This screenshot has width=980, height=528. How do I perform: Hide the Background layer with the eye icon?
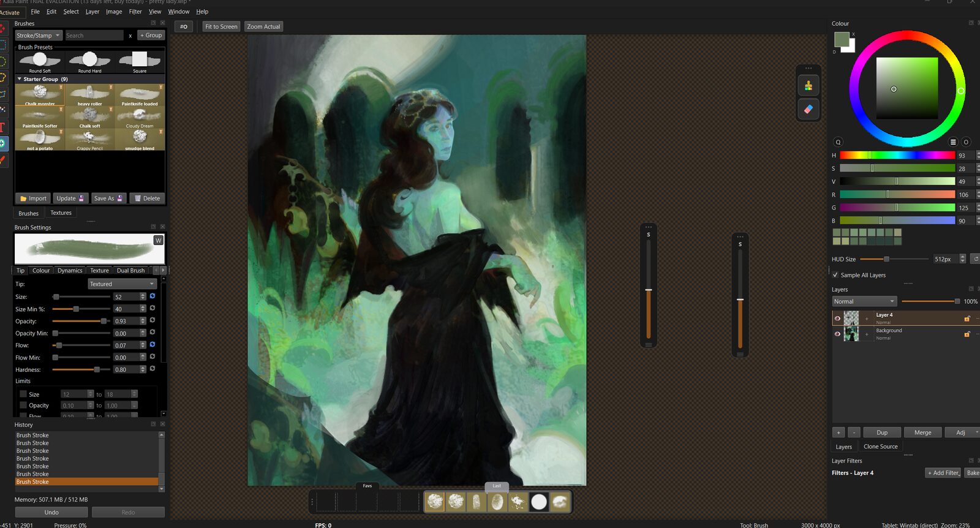837,334
